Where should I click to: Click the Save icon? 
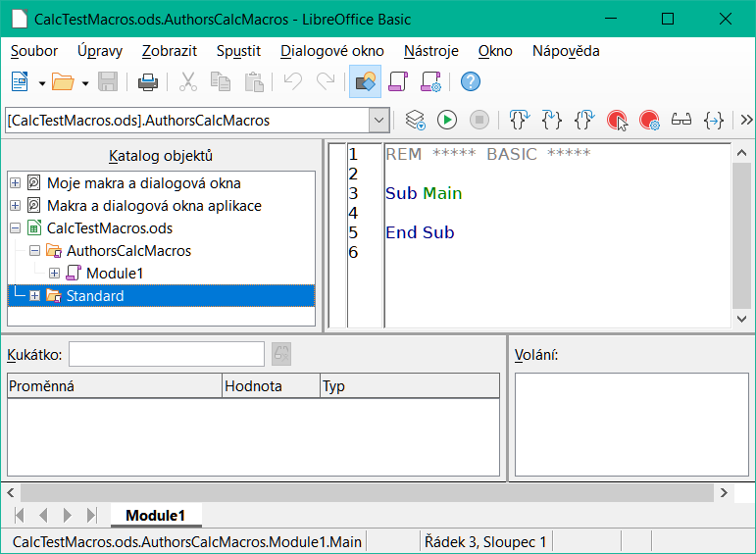click(108, 82)
